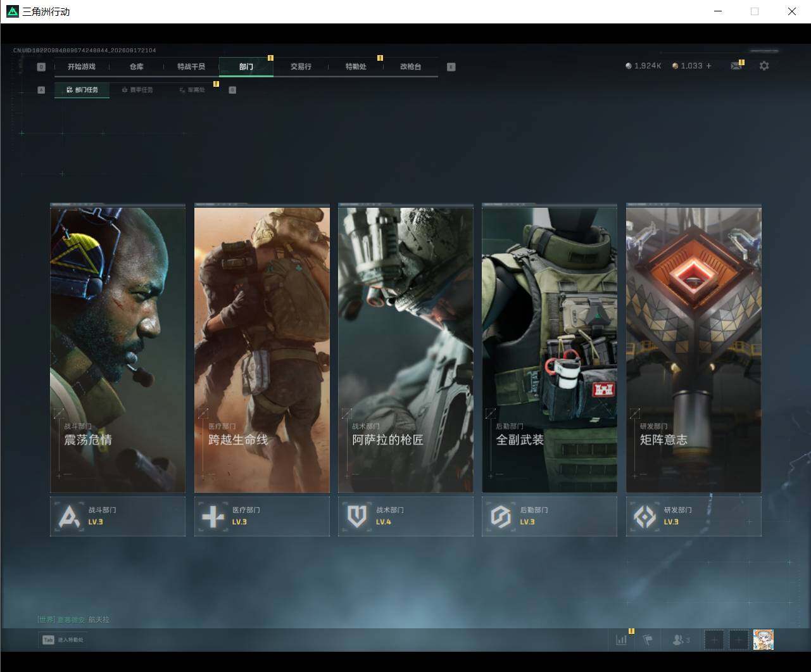
Task: Click the E next-tab key hint
Action: pyautogui.click(x=451, y=67)
